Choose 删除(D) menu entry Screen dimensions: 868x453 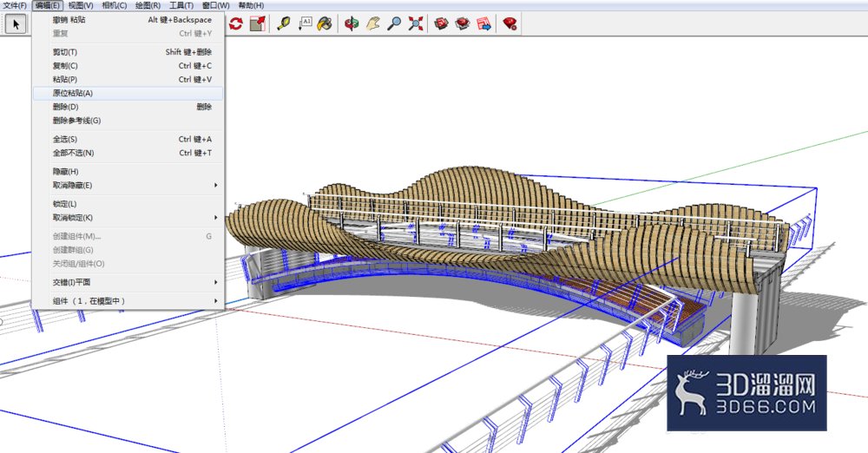[128, 107]
